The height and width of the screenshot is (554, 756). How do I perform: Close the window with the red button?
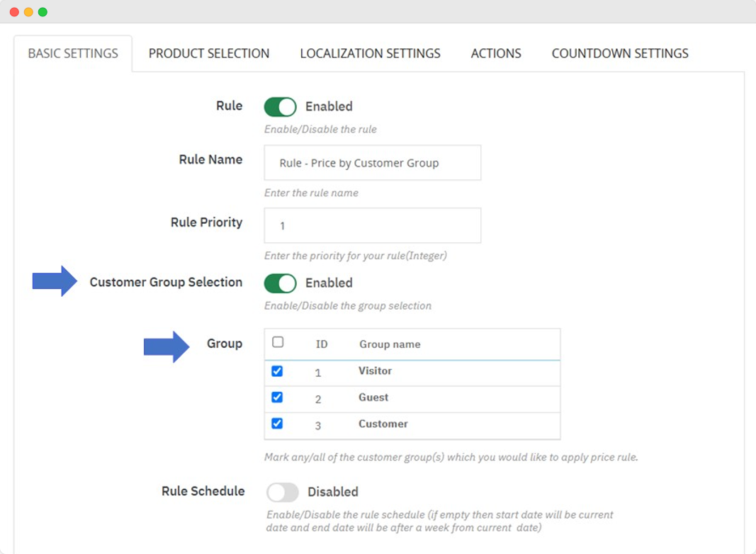coord(14,12)
